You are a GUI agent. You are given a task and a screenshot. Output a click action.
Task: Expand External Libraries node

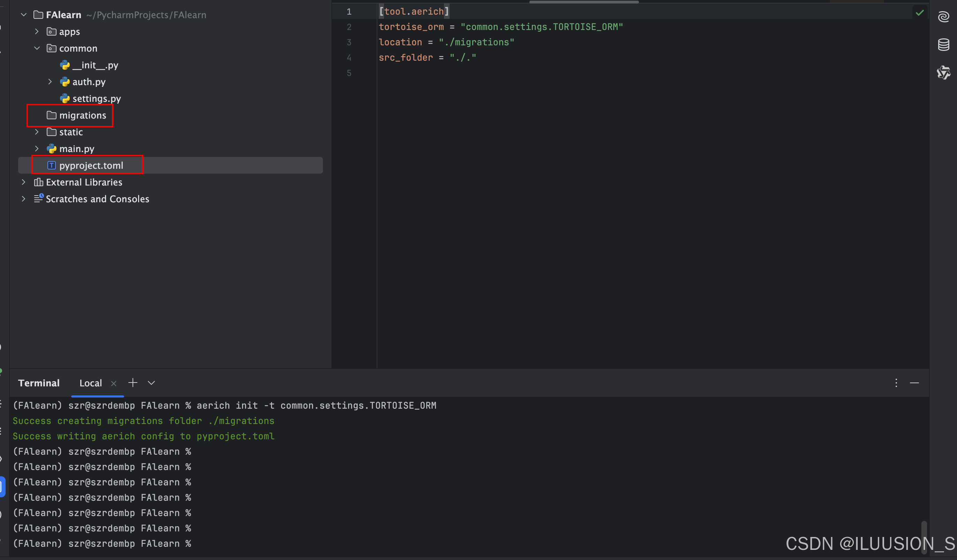click(24, 182)
